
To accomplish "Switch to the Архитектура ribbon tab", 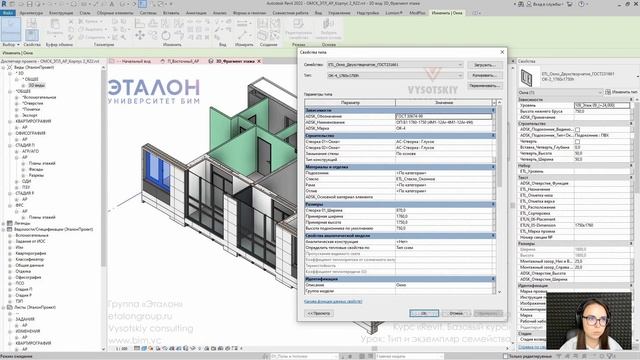I will tap(31, 13).
